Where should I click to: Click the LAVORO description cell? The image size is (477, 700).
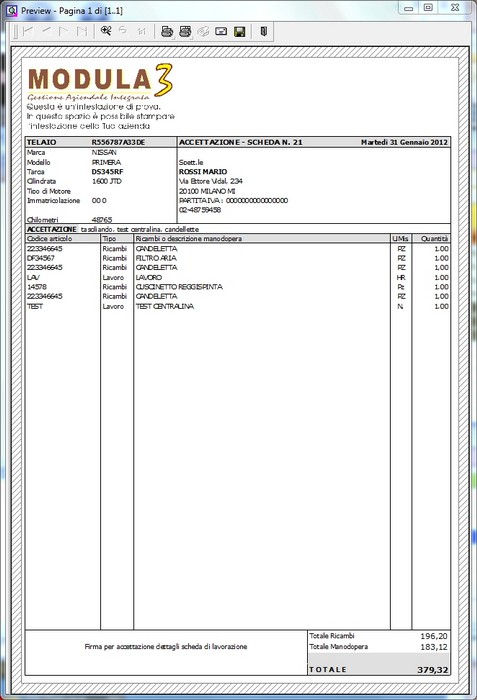click(x=149, y=277)
